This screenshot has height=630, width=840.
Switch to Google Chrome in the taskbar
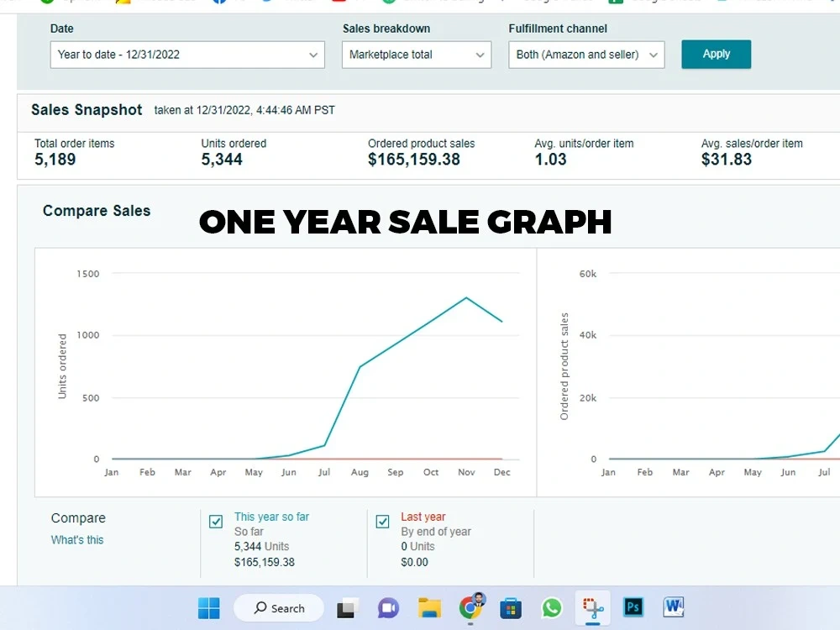click(x=471, y=607)
